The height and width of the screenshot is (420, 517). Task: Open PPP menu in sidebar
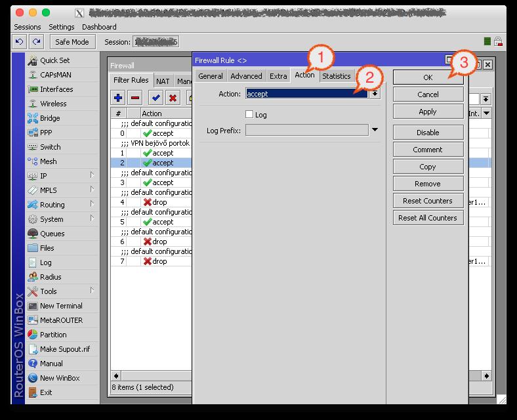tap(62, 133)
